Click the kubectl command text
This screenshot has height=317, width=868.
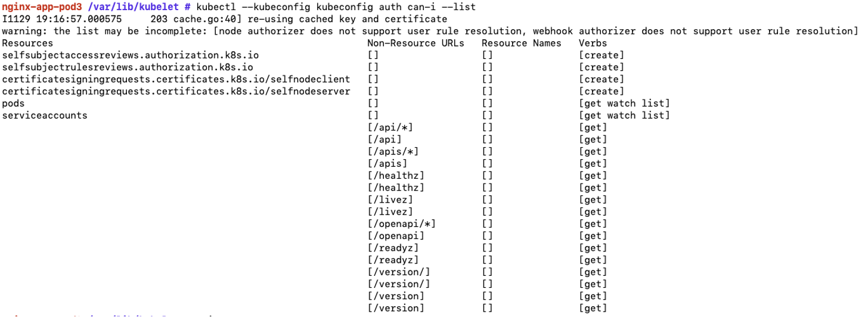click(335, 7)
